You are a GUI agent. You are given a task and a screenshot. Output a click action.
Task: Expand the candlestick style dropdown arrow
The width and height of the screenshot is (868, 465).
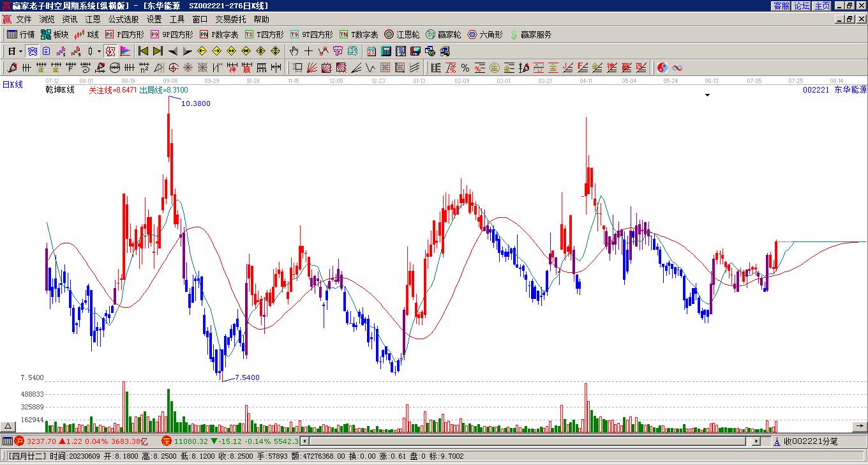click(99, 51)
